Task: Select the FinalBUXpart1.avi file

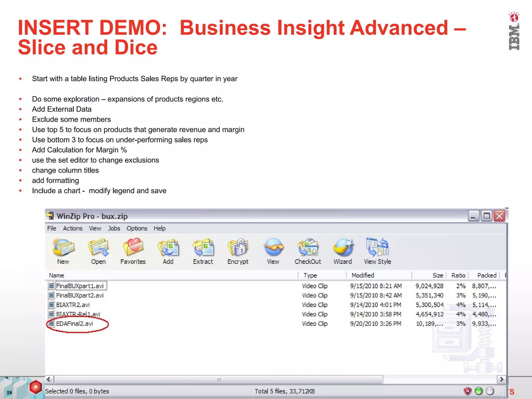Action: tap(80, 286)
